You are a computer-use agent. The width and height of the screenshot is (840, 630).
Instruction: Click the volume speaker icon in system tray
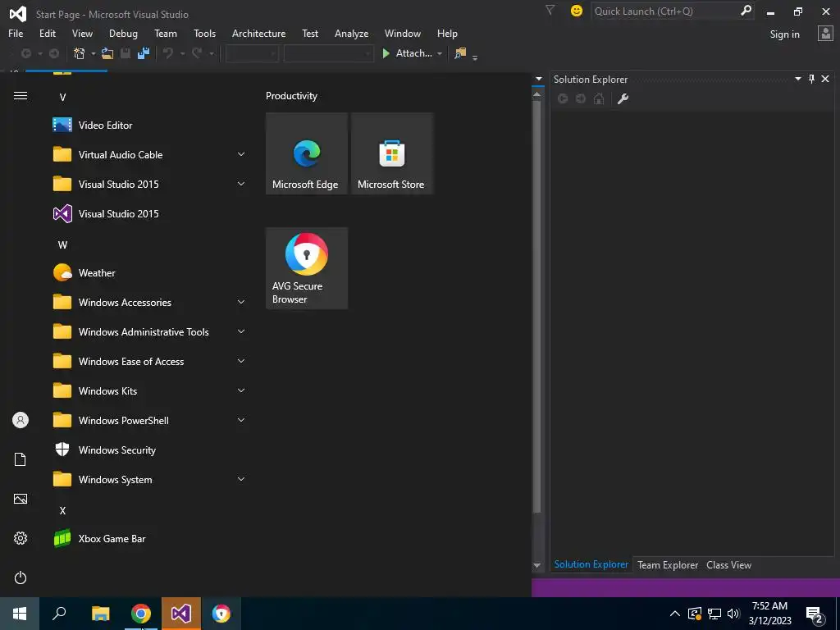tap(733, 614)
